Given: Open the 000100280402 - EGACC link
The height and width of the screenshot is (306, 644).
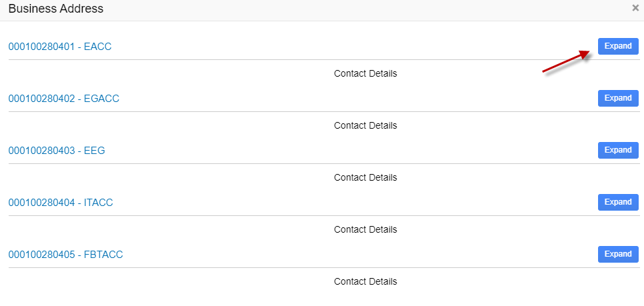Looking at the screenshot, I should 63,99.
